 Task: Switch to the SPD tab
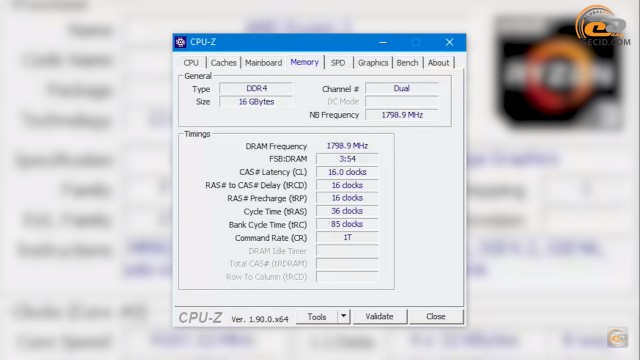[338, 63]
